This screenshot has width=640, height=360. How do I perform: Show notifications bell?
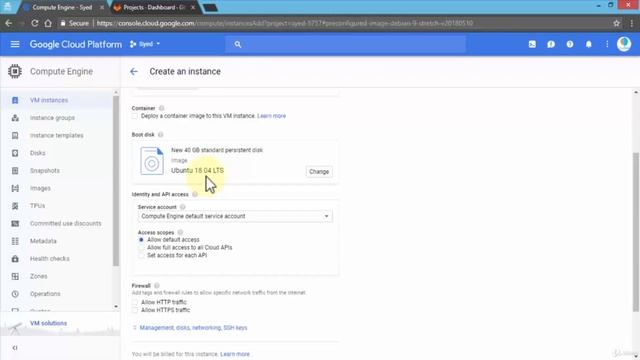pos(589,44)
